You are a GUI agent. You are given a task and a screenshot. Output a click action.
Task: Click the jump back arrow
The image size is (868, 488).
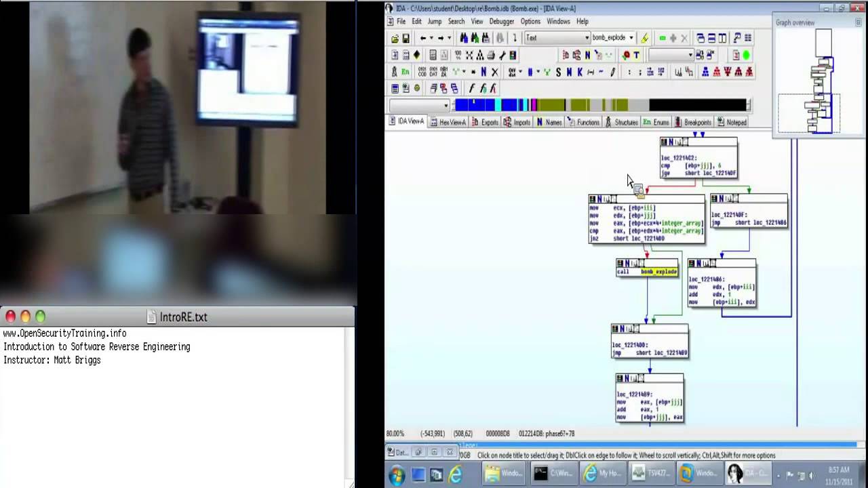coord(423,39)
